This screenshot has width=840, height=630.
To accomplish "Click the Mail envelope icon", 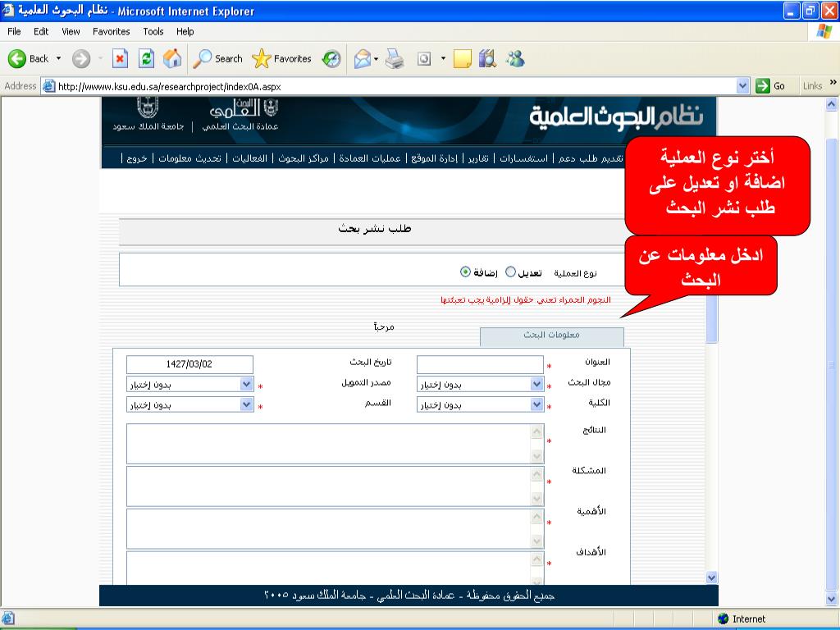I will [x=363, y=59].
